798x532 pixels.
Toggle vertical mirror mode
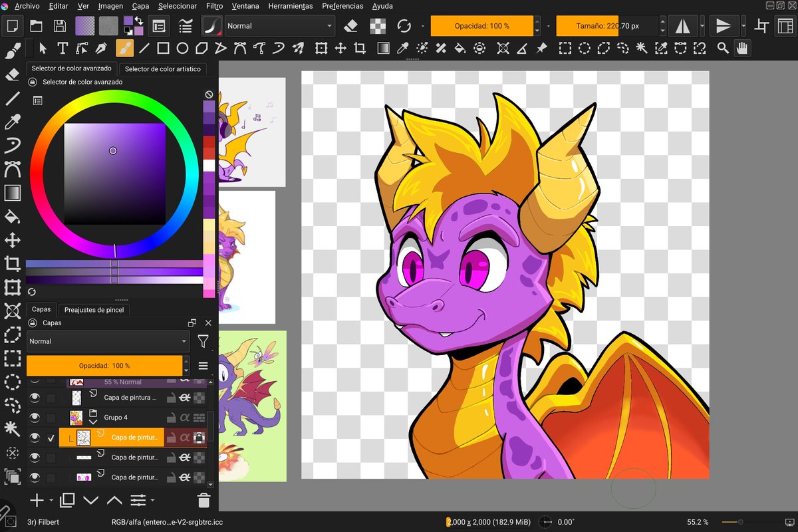(x=723, y=26)
